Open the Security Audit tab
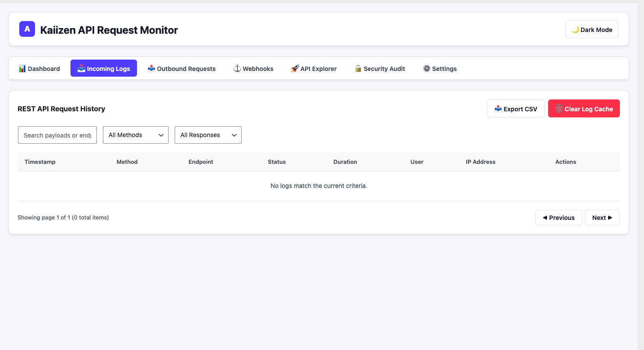 (x=380, y=68)
